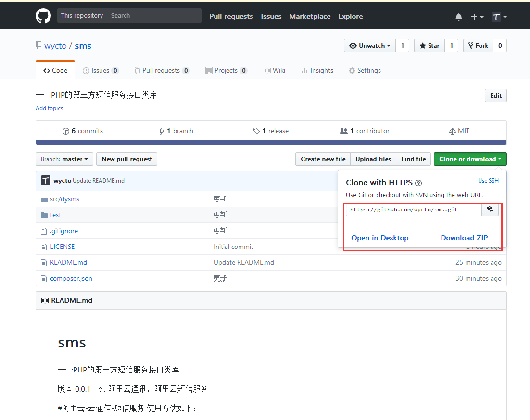View the 1 release page
530x420 pixels.
(271, 131)
